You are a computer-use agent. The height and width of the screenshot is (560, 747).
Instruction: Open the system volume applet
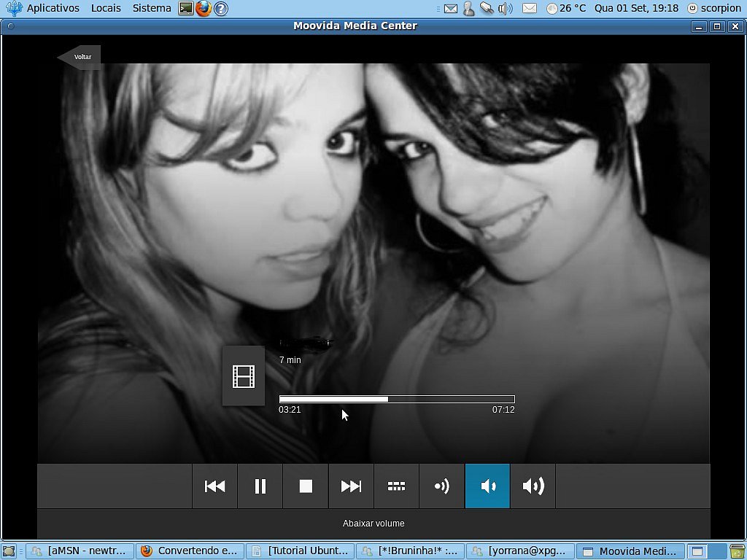(x=505, y=9)
